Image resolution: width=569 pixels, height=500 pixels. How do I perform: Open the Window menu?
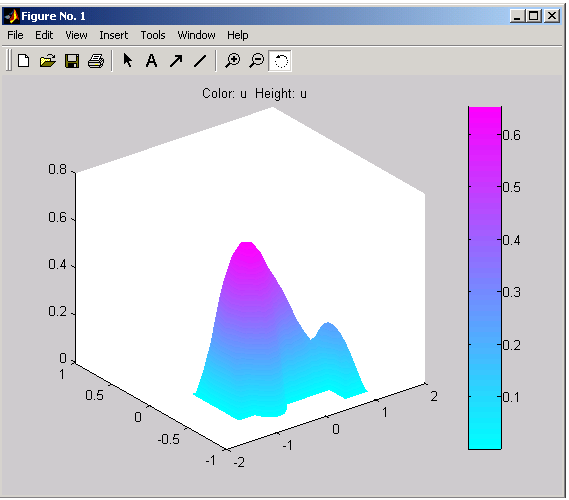196,35
